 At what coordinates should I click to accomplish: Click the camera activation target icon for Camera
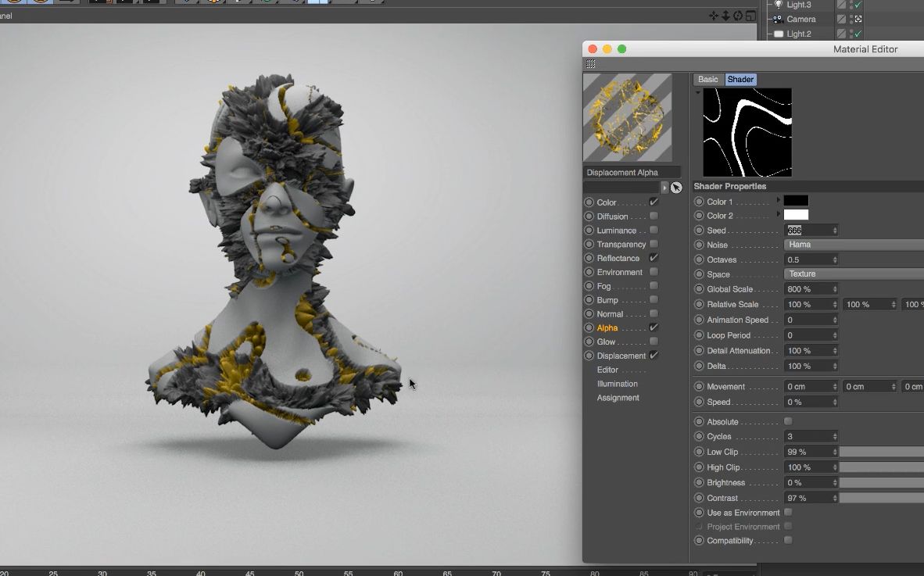858,19
